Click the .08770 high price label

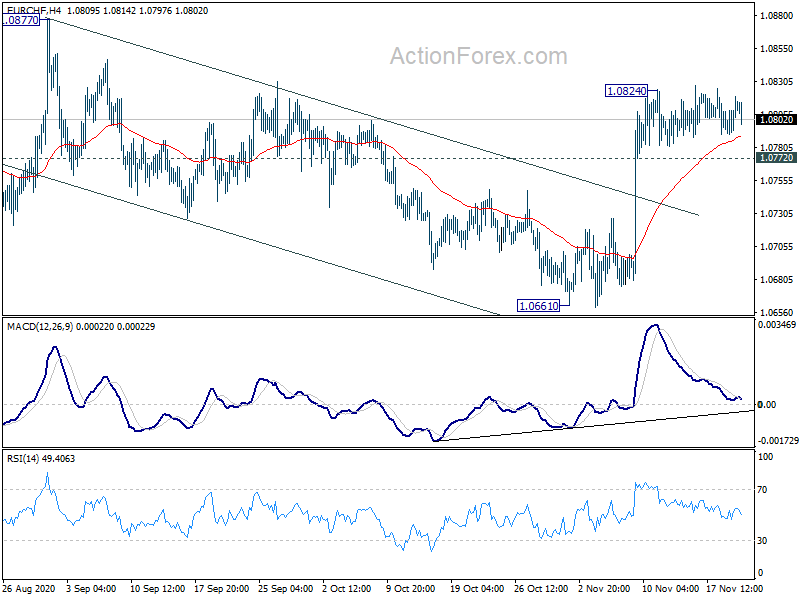pos(21,20)
